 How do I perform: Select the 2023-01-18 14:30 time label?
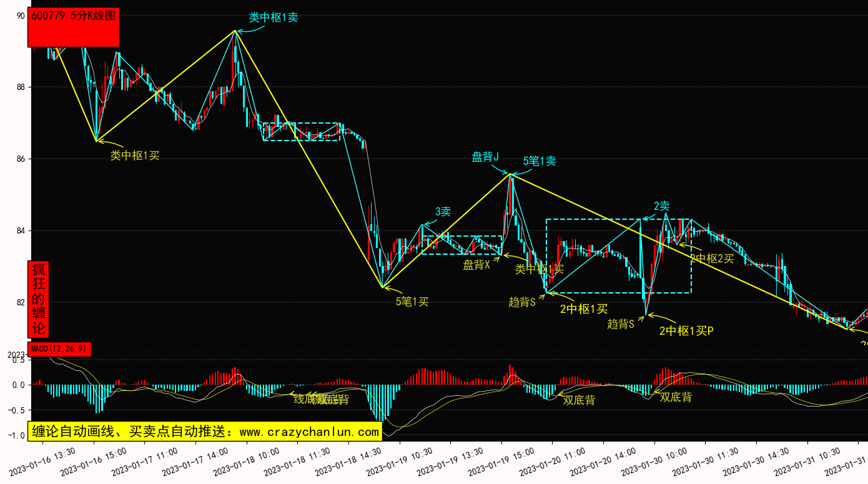click(348, 461)
